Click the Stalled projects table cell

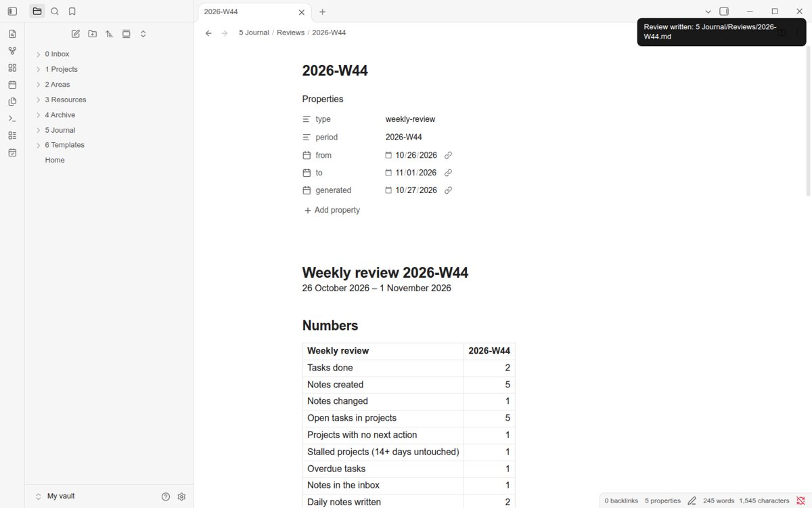[383, 452]
